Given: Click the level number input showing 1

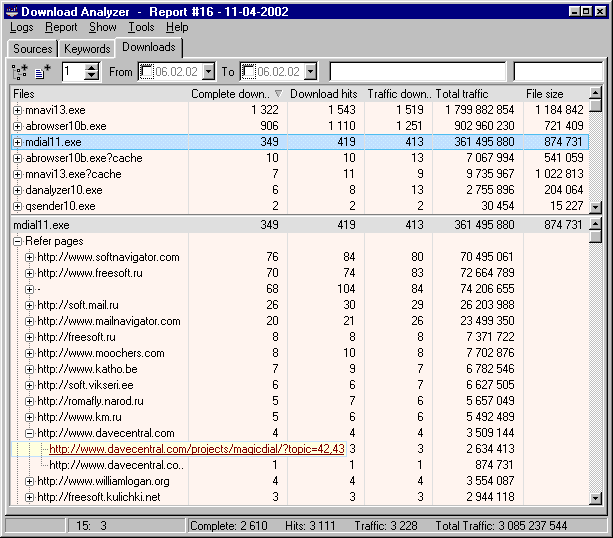Looking at the screenshot, I should (x=74, y=72).
